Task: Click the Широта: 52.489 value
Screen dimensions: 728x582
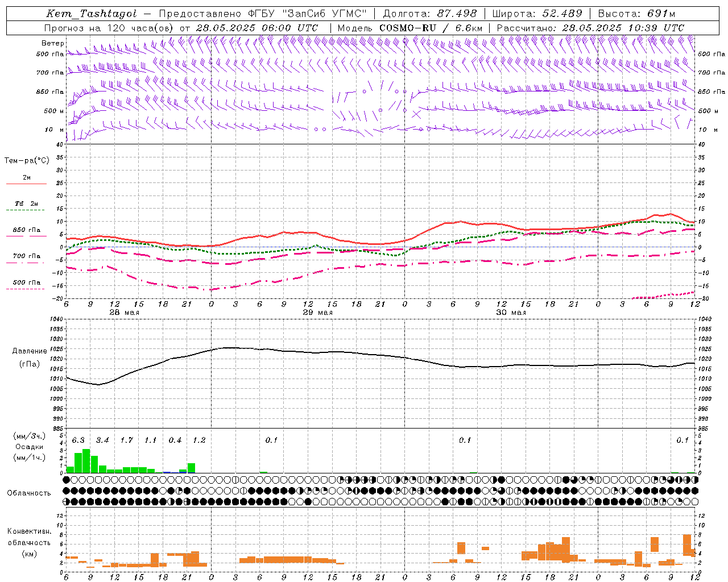Action: click(537, 14)
